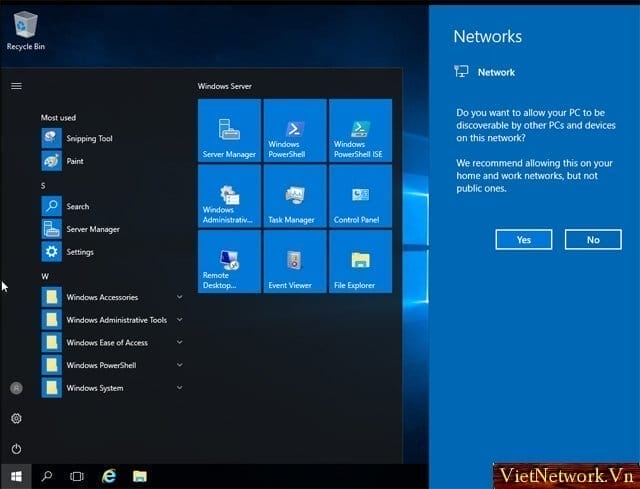640x489 pixels.
Task: Expand Windows Administrative Tools folder chevron
Action: (180, 320)
